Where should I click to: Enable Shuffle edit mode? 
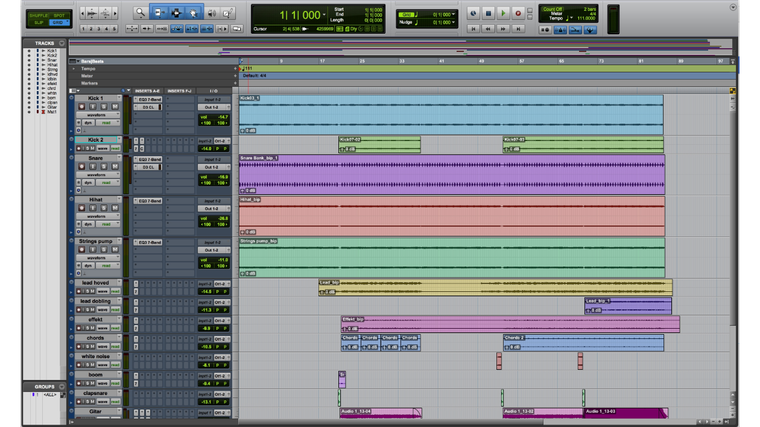point(36,14)
